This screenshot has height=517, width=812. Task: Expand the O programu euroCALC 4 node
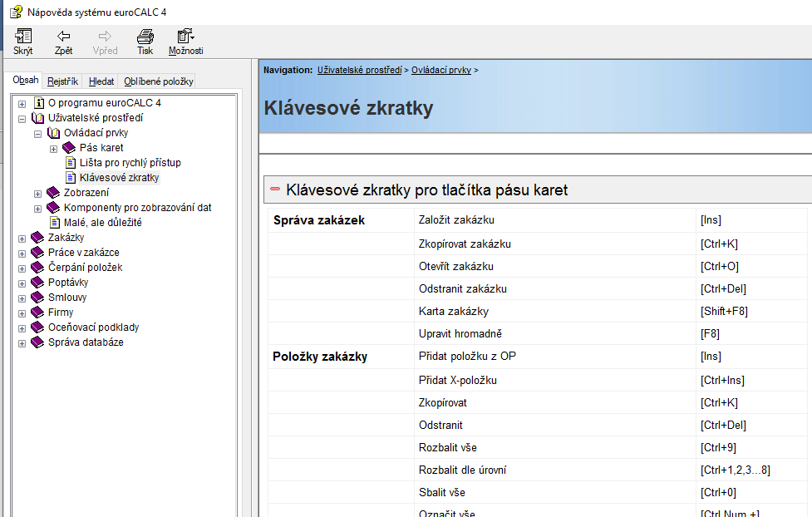(x=22, y=104)
